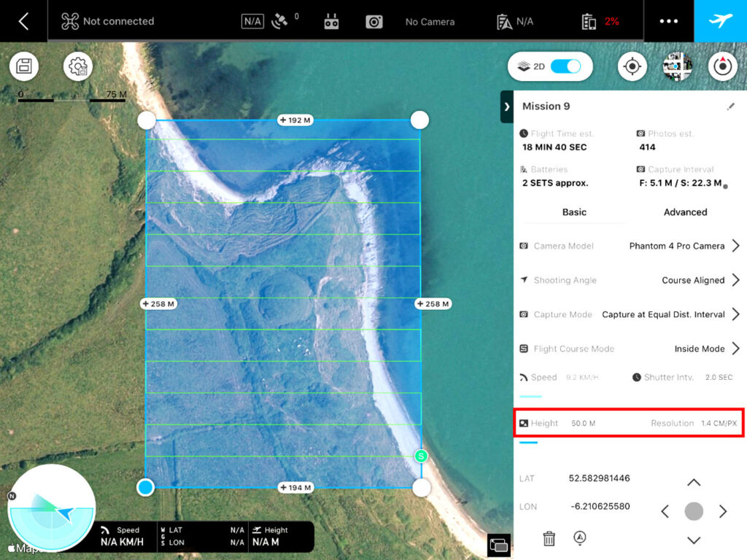
Task: Open Camera Model Phantom 4 Pro Camera options
Action: (629, 246)
